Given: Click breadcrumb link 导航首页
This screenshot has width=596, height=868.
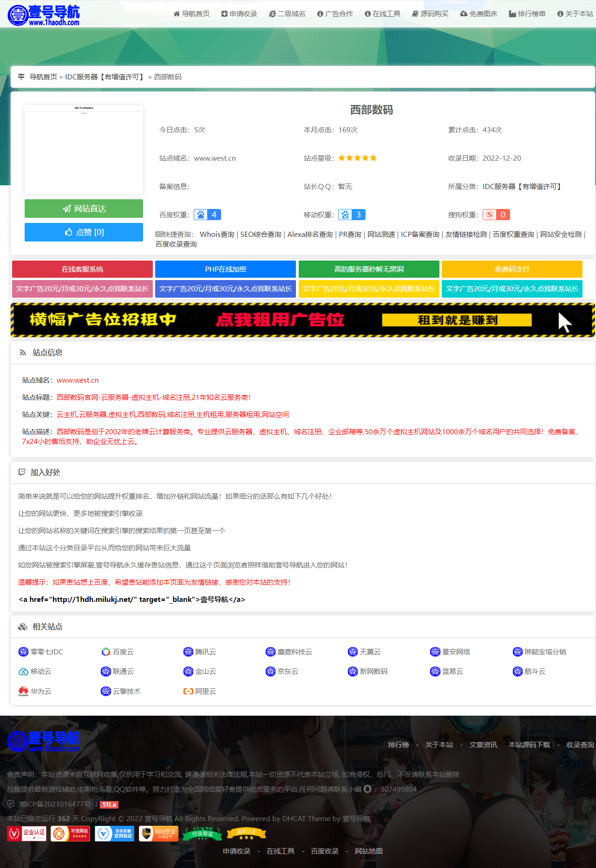Looking at the screenshot, I should click(x=43, y=77).
